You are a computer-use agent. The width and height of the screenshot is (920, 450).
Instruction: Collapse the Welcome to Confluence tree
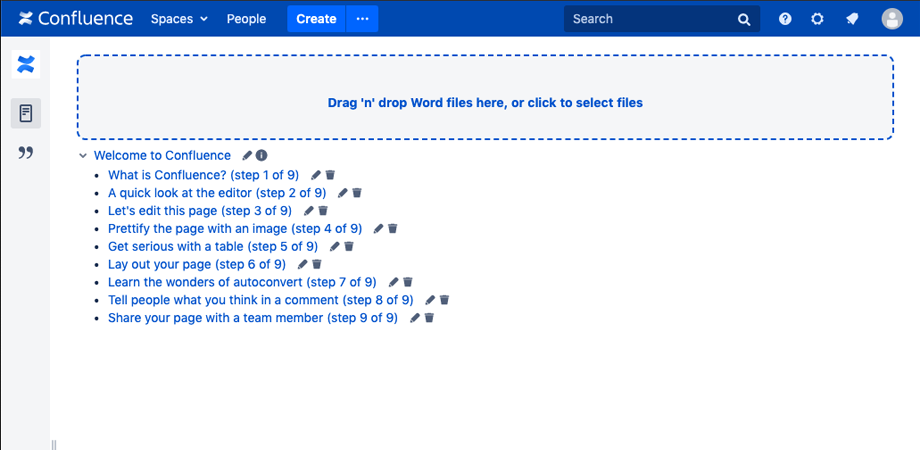point(83,156)
